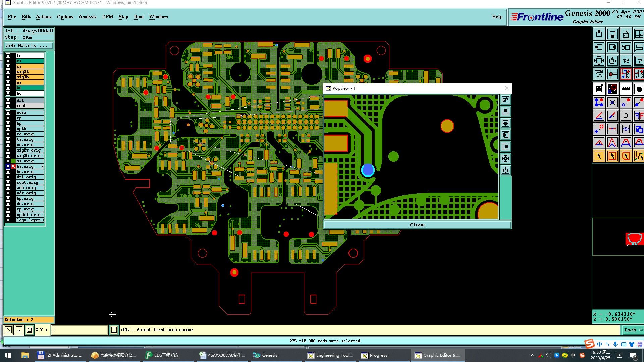Viewport: 644px width, 362px height.
Task: Open the DFM menu
Action: (108, 17)
